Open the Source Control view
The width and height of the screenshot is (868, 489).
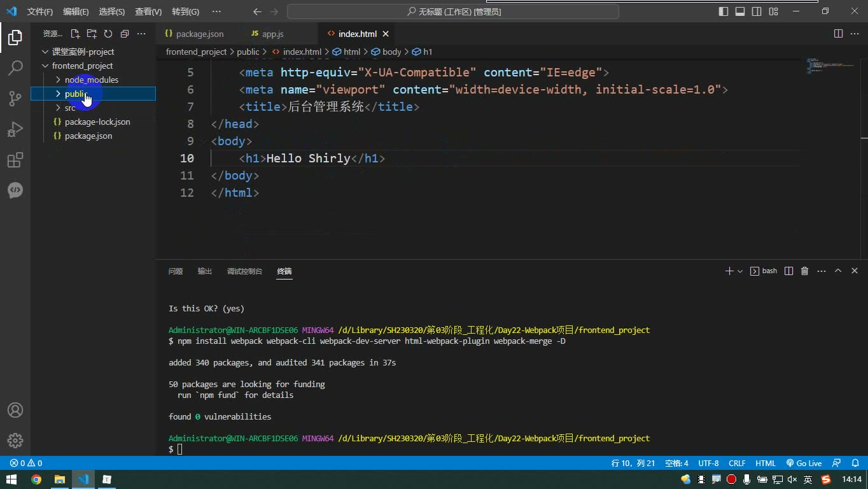coord(15,98)
